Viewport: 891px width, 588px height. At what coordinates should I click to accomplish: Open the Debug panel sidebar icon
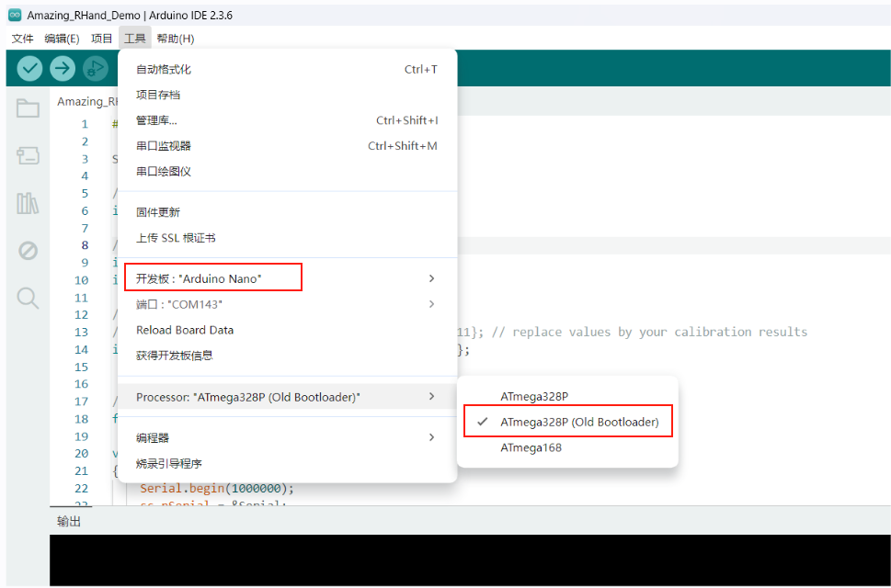pyautogui.click(x=28, y=250)
